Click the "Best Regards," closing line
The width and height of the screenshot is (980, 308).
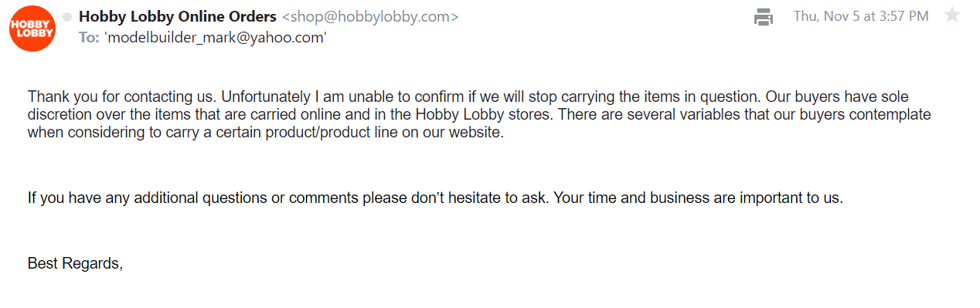coord(76,263)
